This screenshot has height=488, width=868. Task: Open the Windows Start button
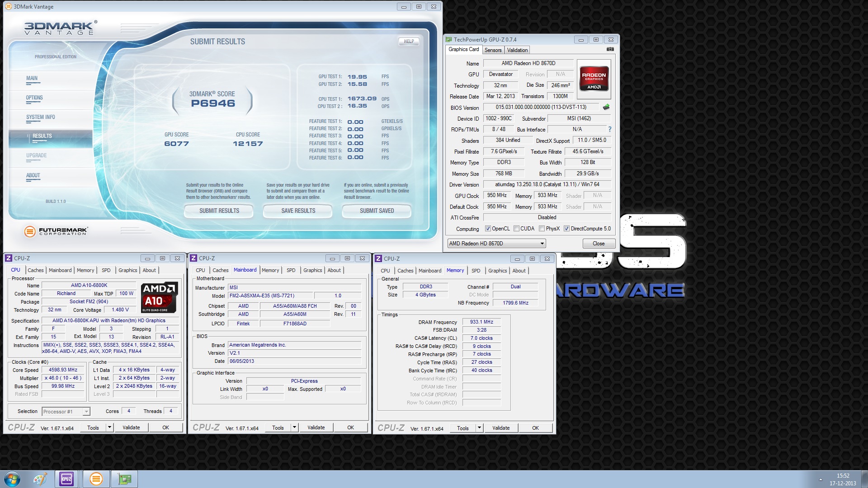point(12,479)
